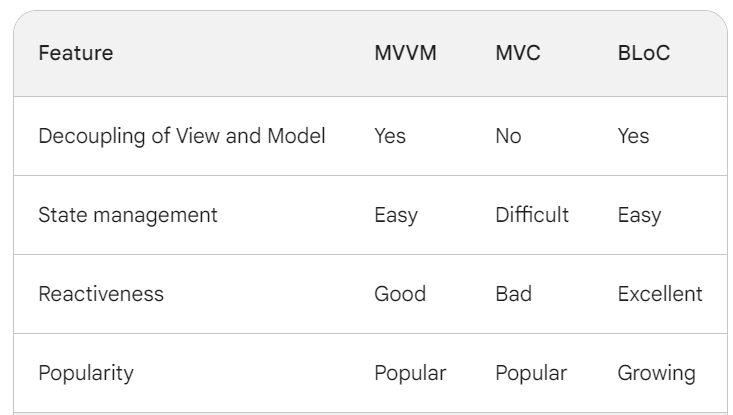The height and width of the screenshot is (415, 733).
Task: Select the MVC No cell
Action: point(508,136)
